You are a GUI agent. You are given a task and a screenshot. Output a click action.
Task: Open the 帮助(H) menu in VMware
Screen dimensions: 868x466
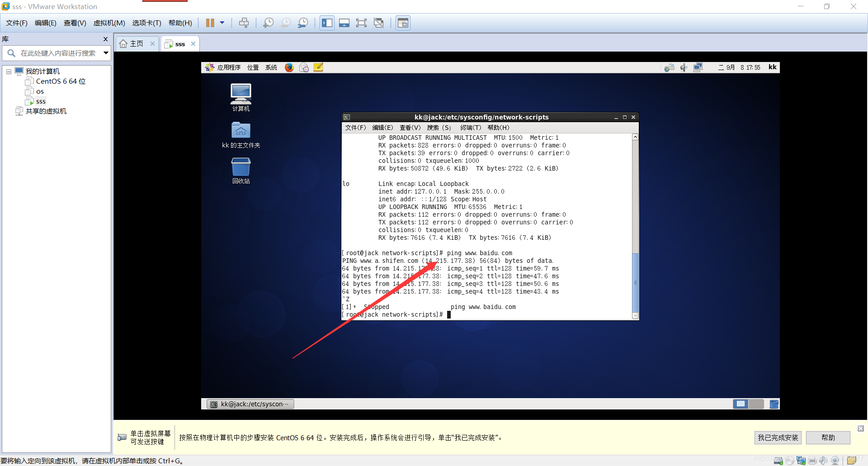coord(180,23)
